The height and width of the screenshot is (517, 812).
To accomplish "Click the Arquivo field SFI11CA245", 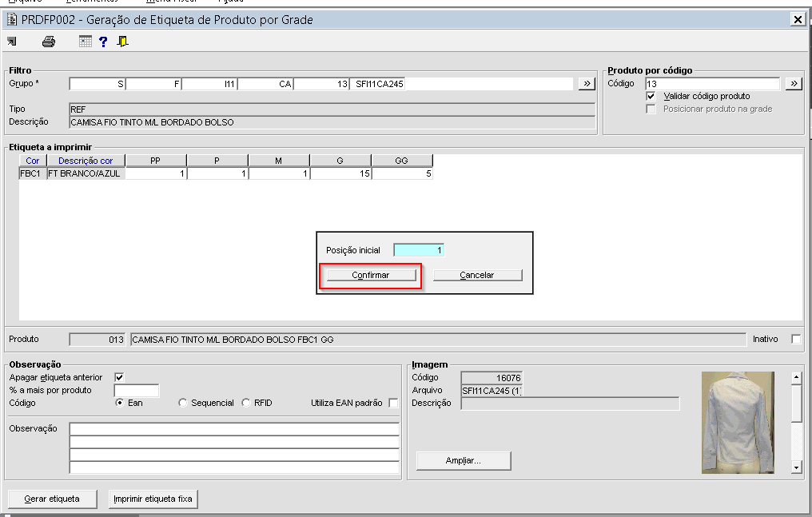I will (x=492, y=391).
